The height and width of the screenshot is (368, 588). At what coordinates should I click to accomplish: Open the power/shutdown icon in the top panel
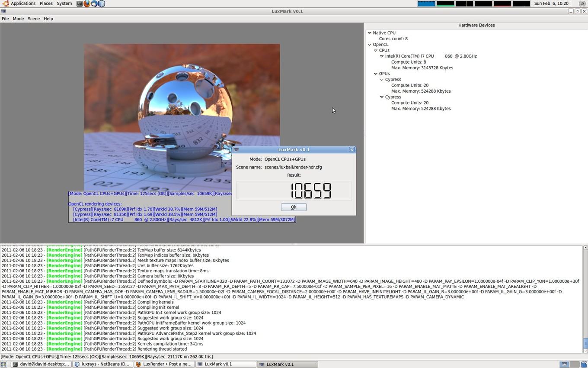pos(582,3)
